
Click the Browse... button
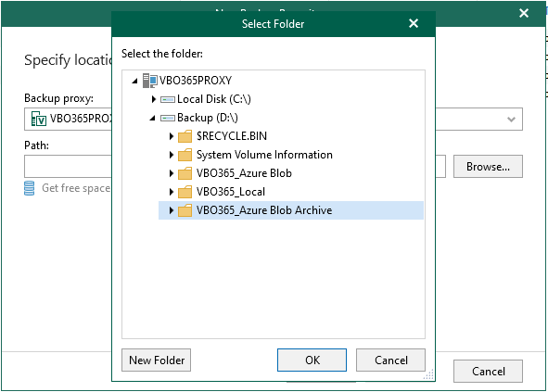[488, 167]
